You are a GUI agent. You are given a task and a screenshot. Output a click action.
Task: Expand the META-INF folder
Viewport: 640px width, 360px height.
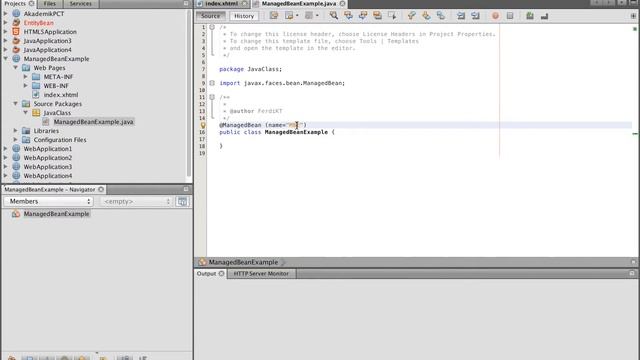tap(26, 77)
